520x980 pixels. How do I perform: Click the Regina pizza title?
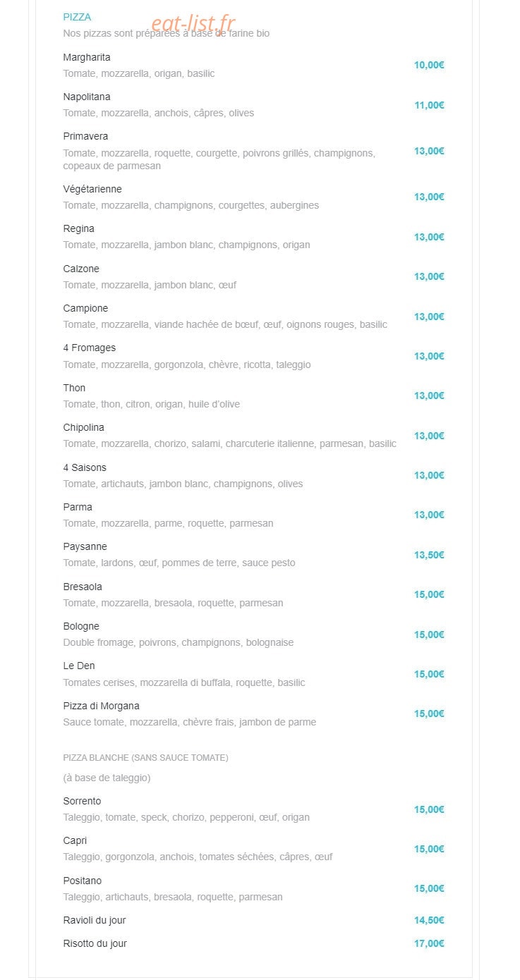coord(78,228)
